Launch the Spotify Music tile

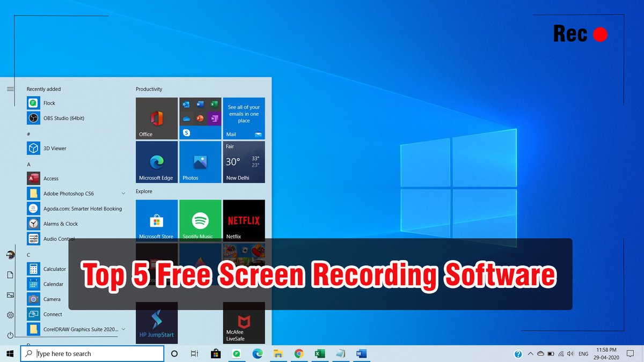pyautogui.click(x=200, y=220)
